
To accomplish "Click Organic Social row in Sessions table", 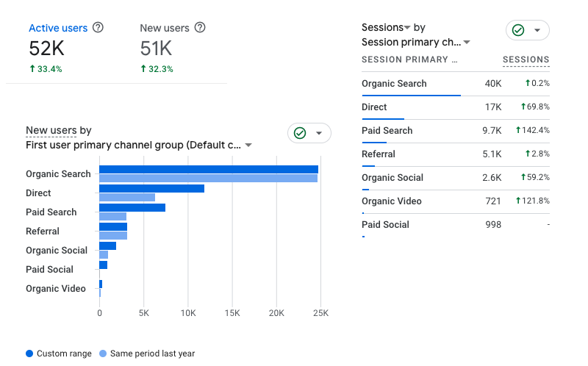I will click(x=456, y=178).
